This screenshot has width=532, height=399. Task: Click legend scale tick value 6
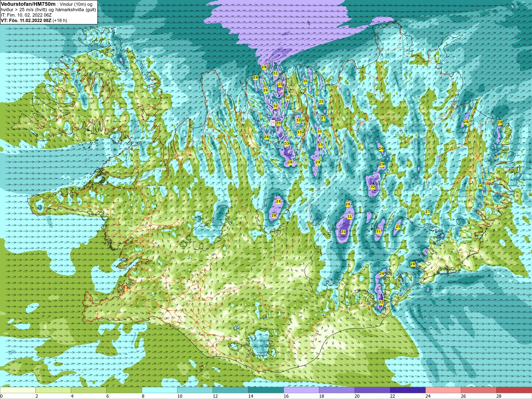pyautogui.click(x=108, y=397)
